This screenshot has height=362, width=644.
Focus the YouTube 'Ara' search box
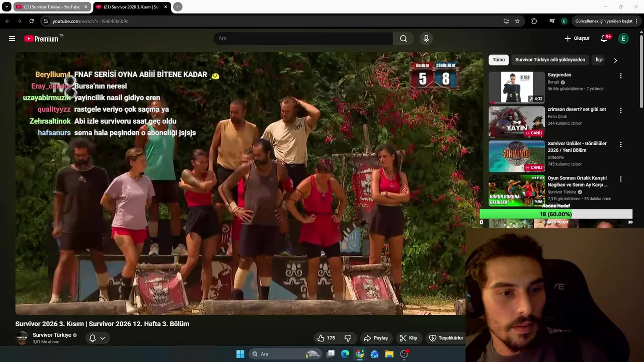pos(303,39)
